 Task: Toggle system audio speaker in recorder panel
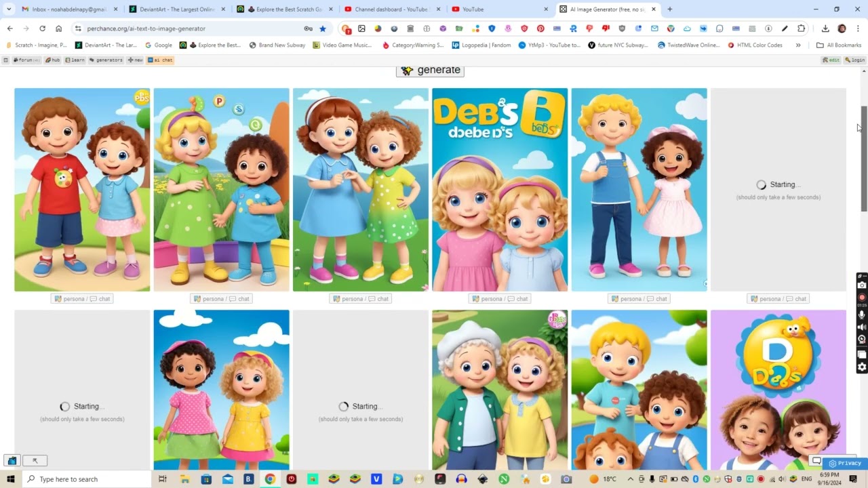[862, 327]
